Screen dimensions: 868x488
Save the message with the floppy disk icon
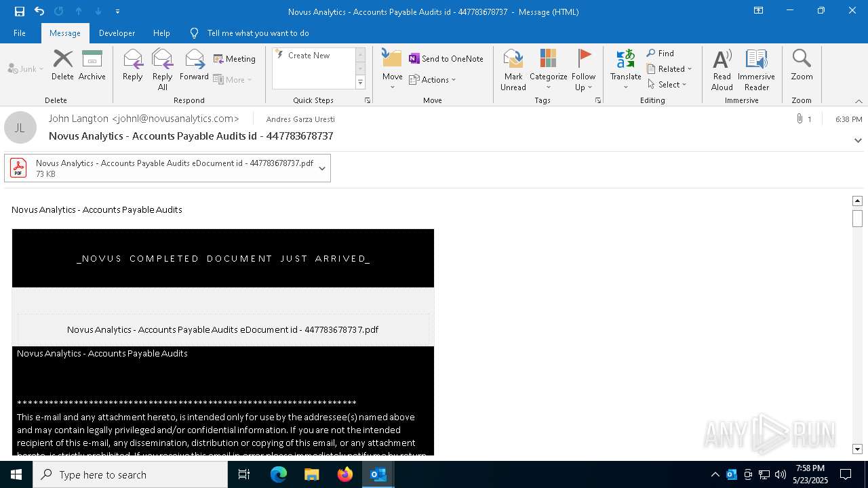coord(19,12)
